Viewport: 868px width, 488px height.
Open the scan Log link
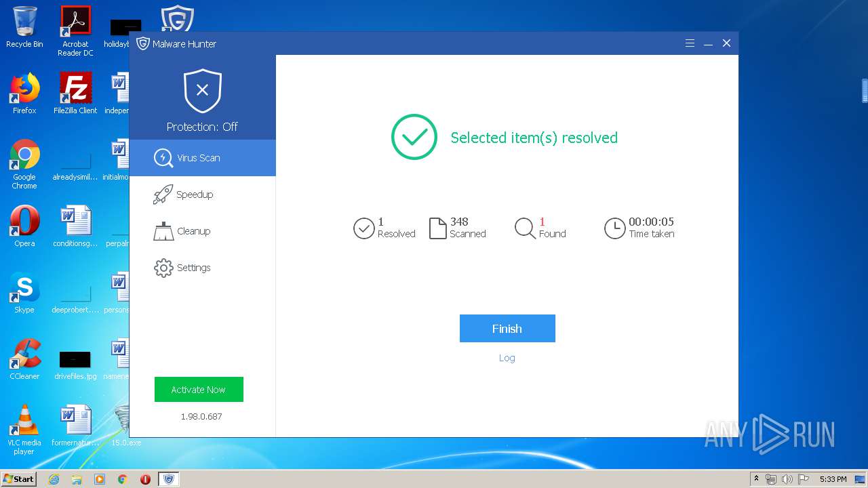click(507, 358)
